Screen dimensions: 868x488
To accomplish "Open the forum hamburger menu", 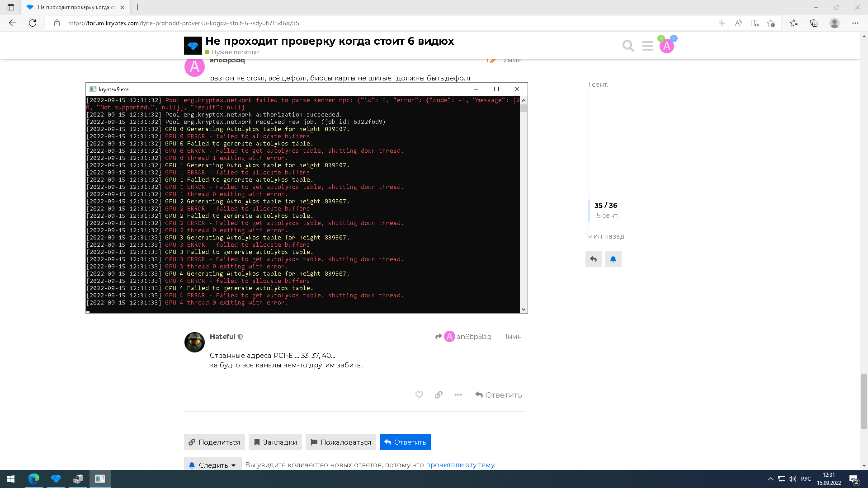I will click(x=647, y=46).
